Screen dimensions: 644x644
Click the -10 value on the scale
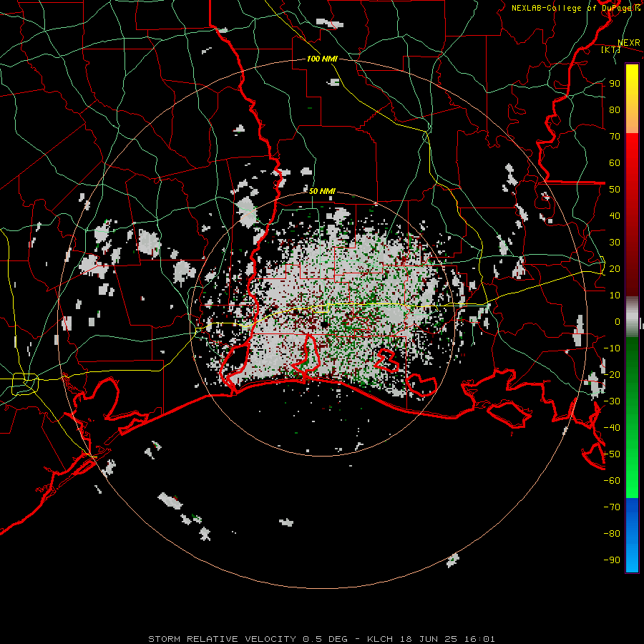(x=612, y=348)
